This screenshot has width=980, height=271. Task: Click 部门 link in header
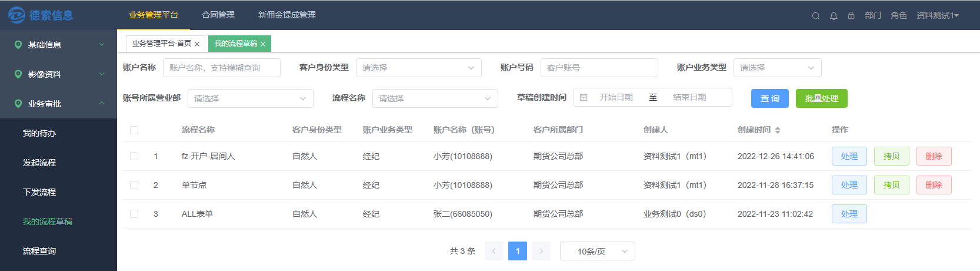coord(873,15)
